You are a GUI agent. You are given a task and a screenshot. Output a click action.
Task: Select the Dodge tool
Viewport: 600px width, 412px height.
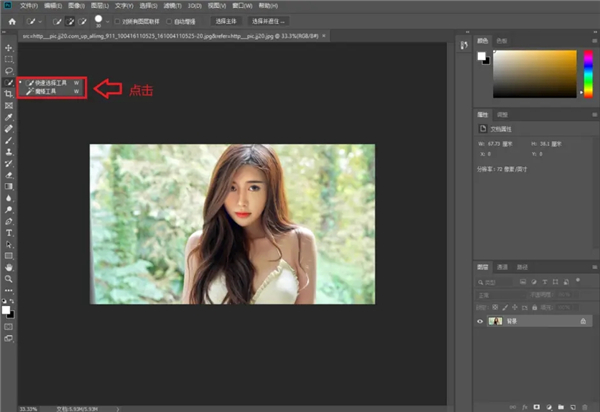click(x=8, y=210)
